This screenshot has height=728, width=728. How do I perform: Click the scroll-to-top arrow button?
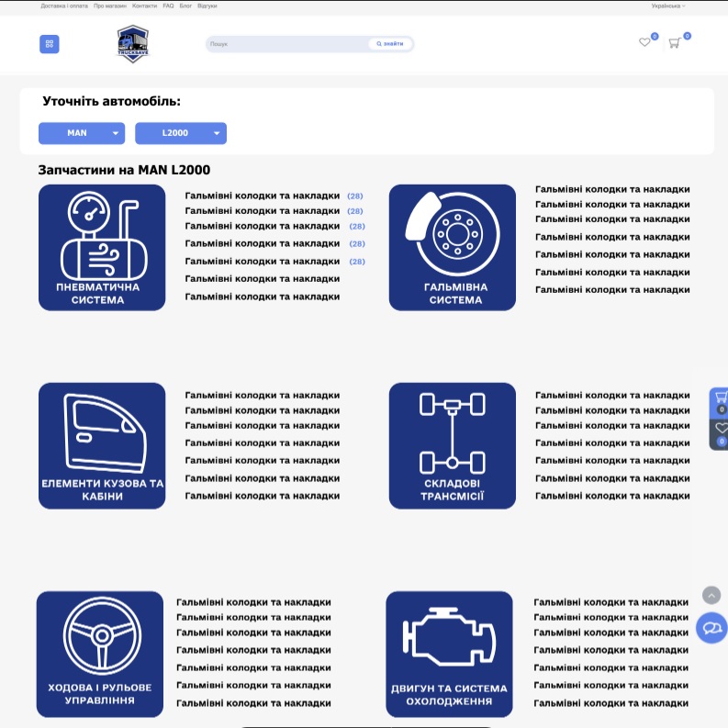pyautogui.click(x=711, y=596)
